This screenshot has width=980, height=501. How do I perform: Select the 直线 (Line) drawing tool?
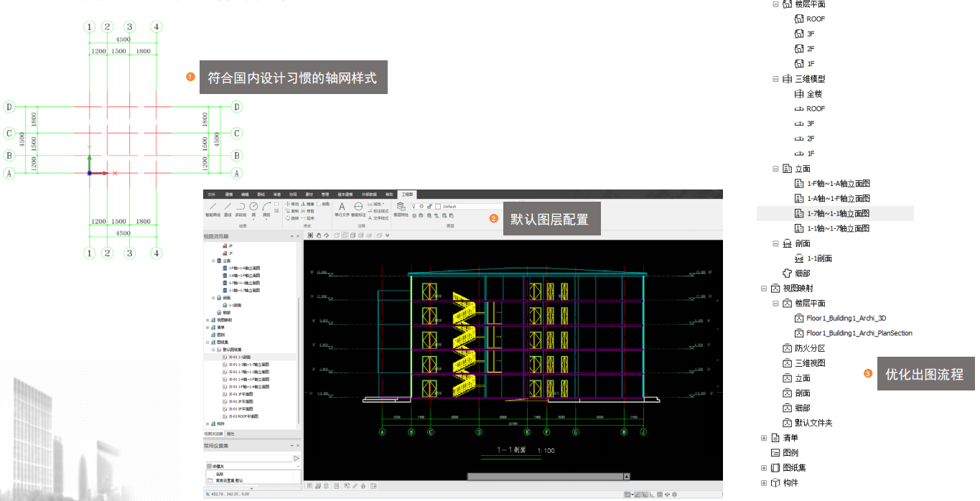click(x=227, y=207)
